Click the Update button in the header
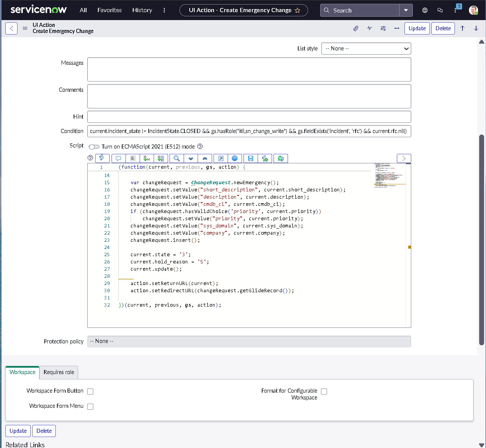Viewport: 486px width, 448px height. click(417, 28)
